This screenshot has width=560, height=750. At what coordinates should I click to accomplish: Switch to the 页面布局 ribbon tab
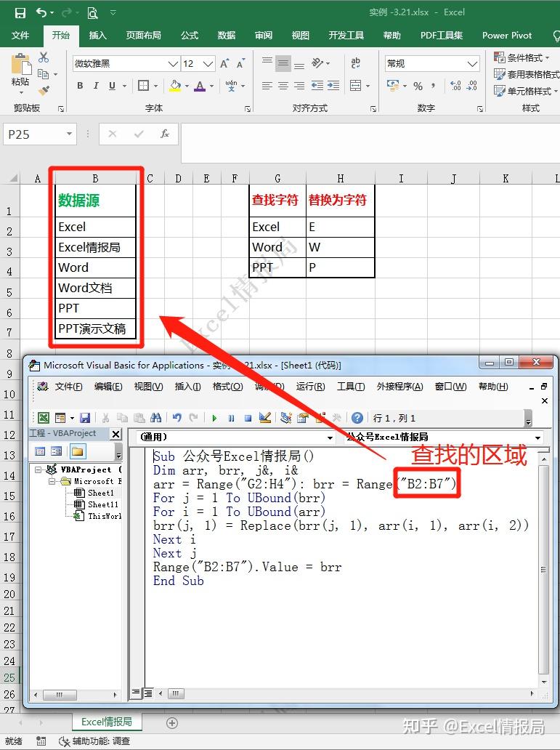click(144, 36)
